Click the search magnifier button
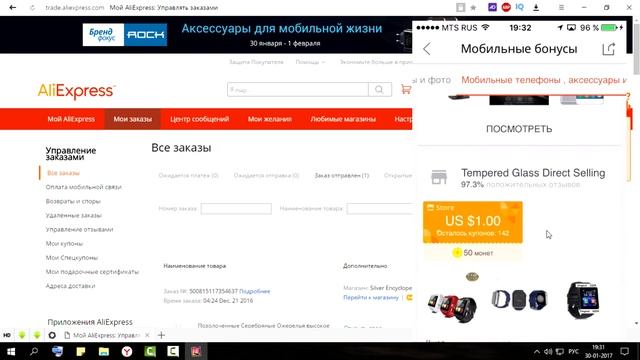 [379, 89]
